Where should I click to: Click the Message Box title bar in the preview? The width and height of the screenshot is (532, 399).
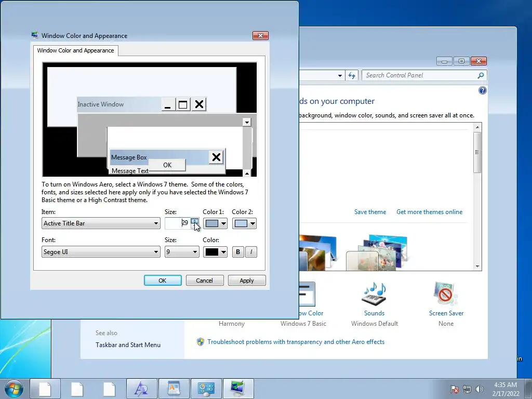[x=159, y=157]
